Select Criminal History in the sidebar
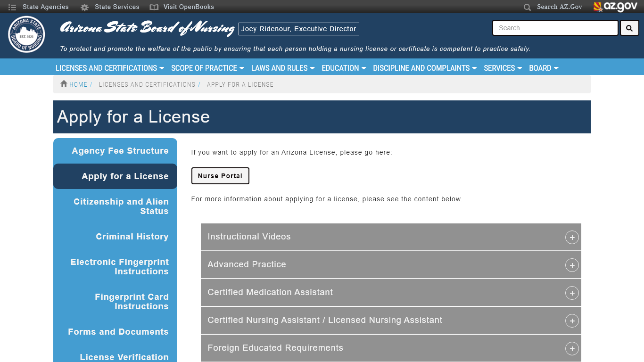The width and height of the screenshot is (644, 362). coord(132,236)
